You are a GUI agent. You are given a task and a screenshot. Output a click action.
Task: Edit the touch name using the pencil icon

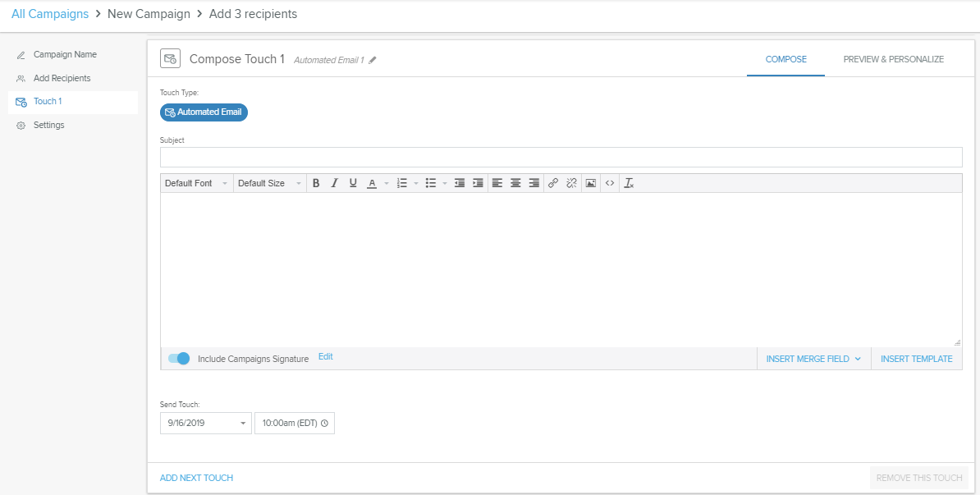click(x=373, y=60)
